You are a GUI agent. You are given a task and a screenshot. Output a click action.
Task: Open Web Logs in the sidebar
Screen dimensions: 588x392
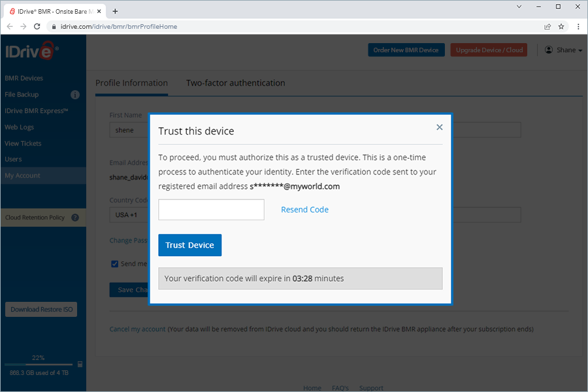(x=19, y=127)
